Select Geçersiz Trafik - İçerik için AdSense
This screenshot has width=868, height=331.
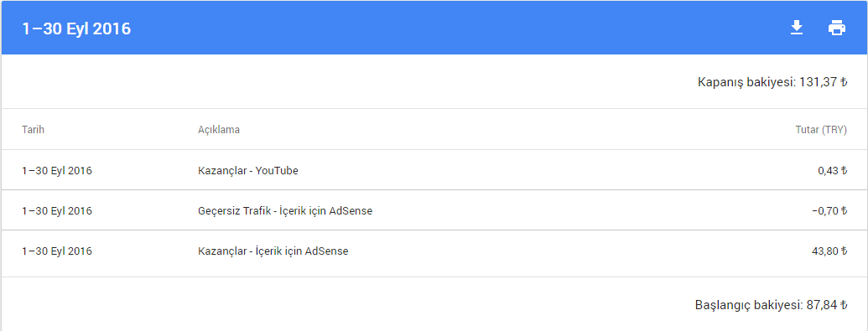[285, 211]
